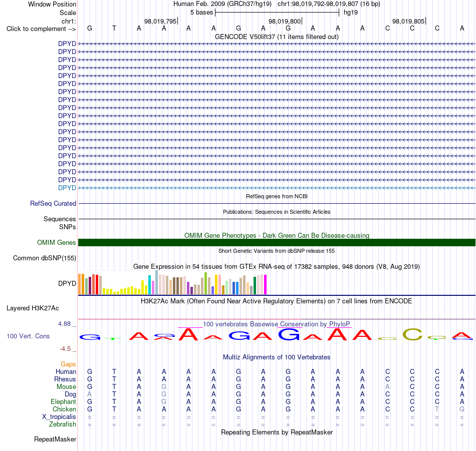Click 'RefSeq genes from NCBI' track title

277,196
